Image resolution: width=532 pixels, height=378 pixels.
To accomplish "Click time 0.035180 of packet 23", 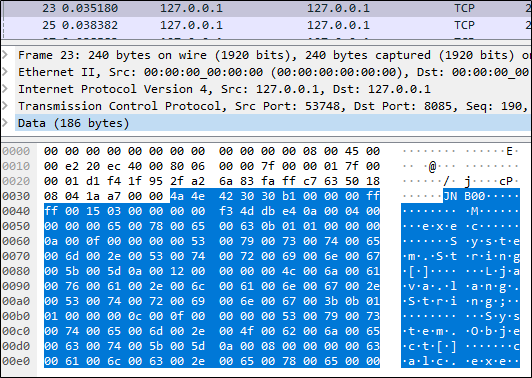I will point(90,8).
